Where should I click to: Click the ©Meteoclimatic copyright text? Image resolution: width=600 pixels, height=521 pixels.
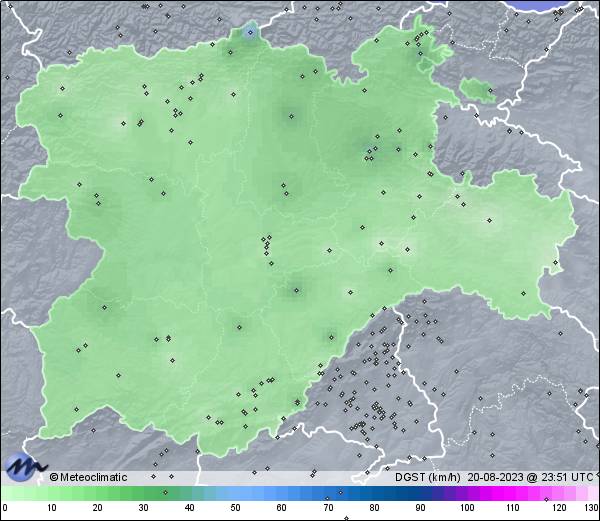(88, 477)
